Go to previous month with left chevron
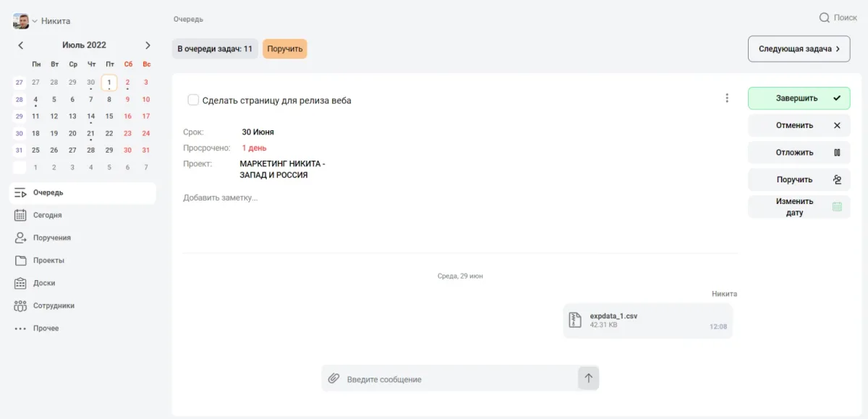The image size is (868, 419). [x=20, y=44]
